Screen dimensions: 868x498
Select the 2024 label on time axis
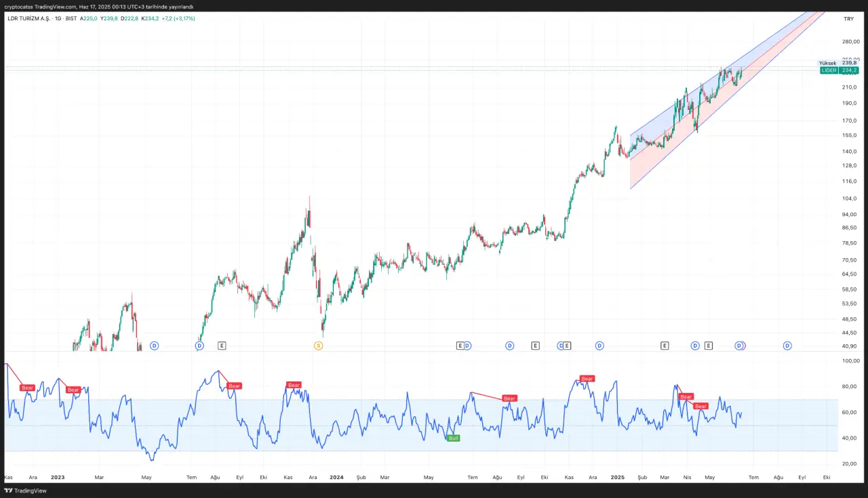click(x=336, y=477)
